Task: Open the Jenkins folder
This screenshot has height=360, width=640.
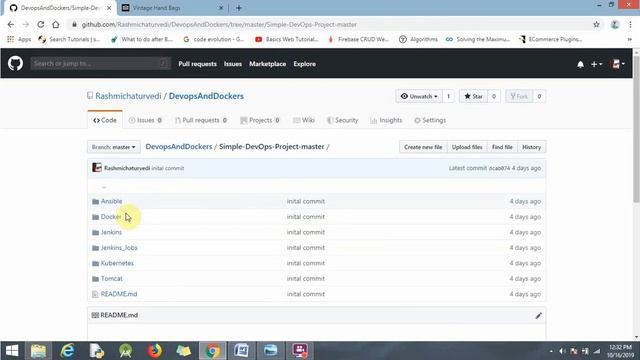Action: [111, 232]
